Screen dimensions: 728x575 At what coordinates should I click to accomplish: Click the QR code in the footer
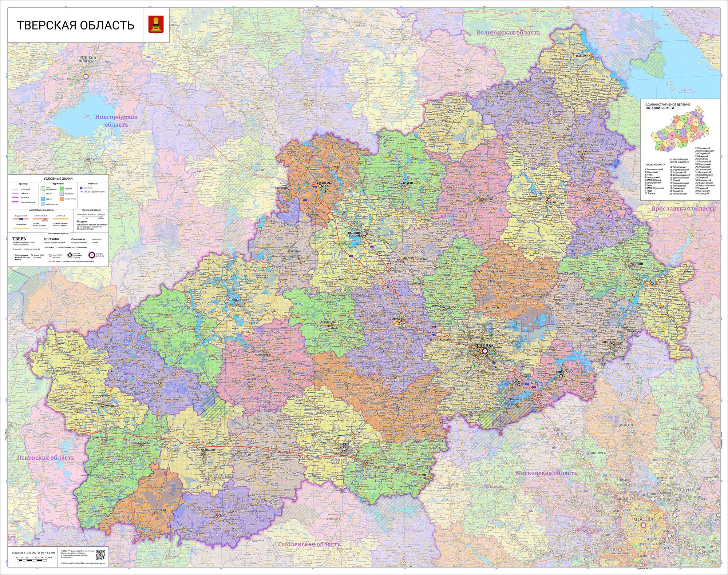100,555
